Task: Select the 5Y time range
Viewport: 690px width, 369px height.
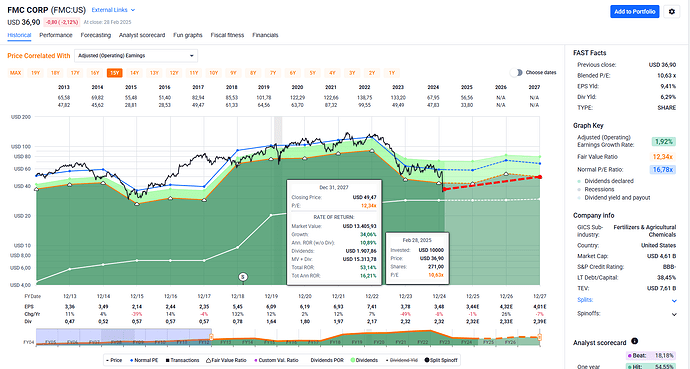Action: point(312,73)
